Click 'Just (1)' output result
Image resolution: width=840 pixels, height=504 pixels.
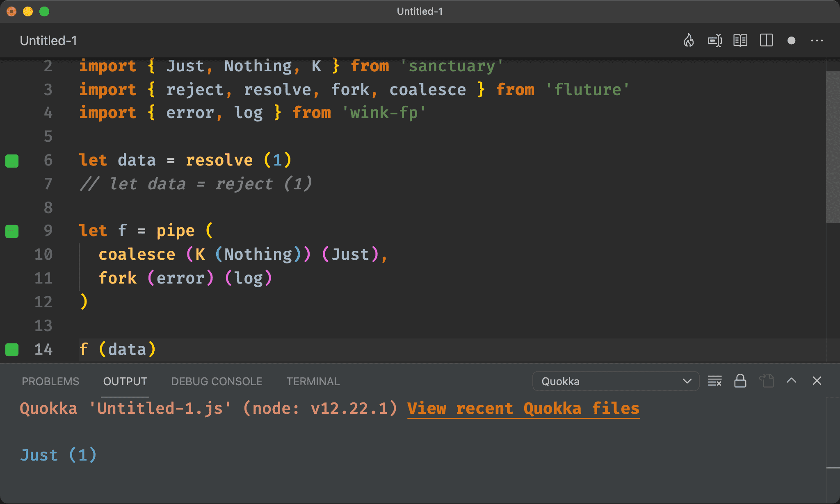point(58,455)
